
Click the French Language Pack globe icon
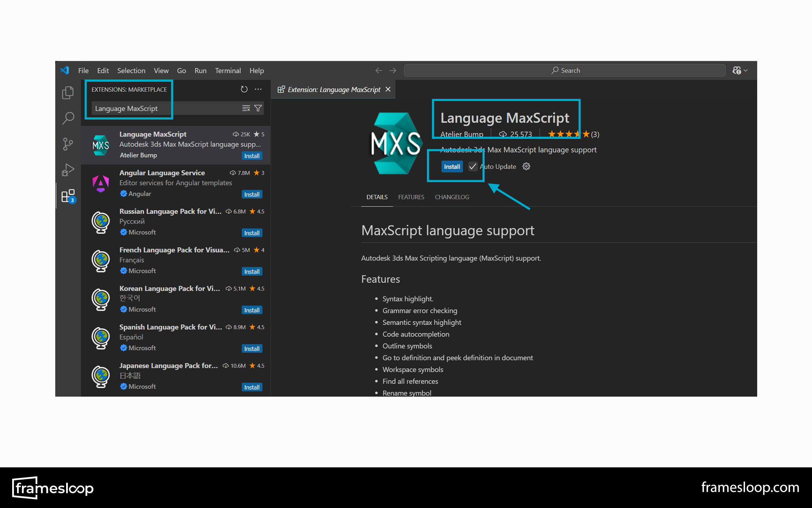[101, 261]
